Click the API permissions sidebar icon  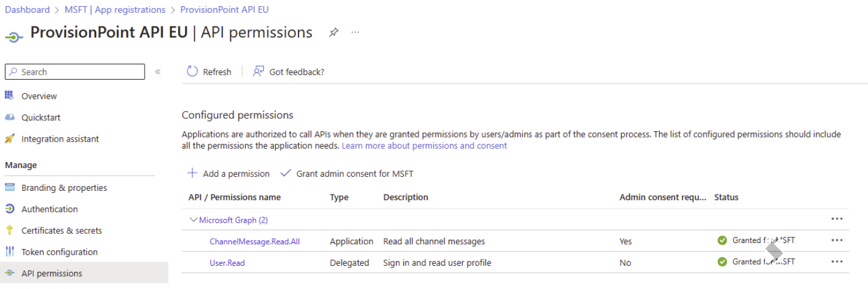(x=9, y=273)
